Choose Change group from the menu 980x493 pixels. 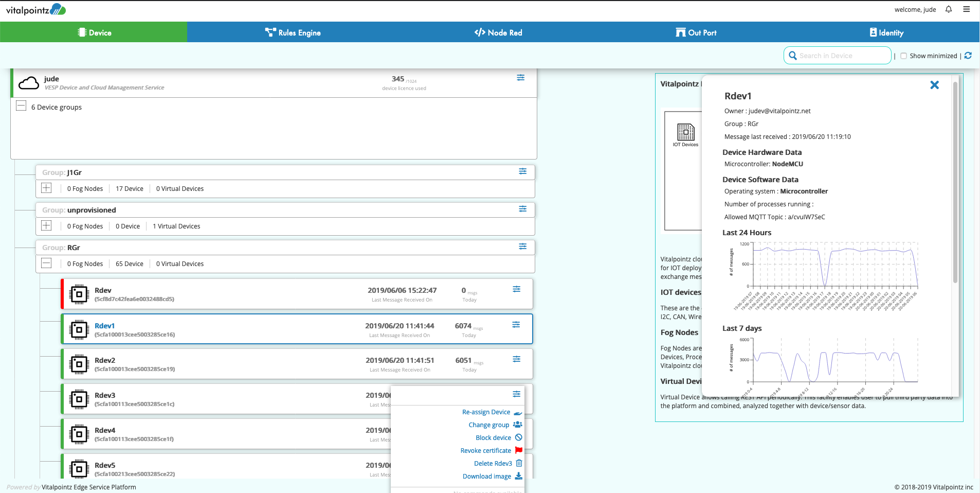[x=495, y=425]
